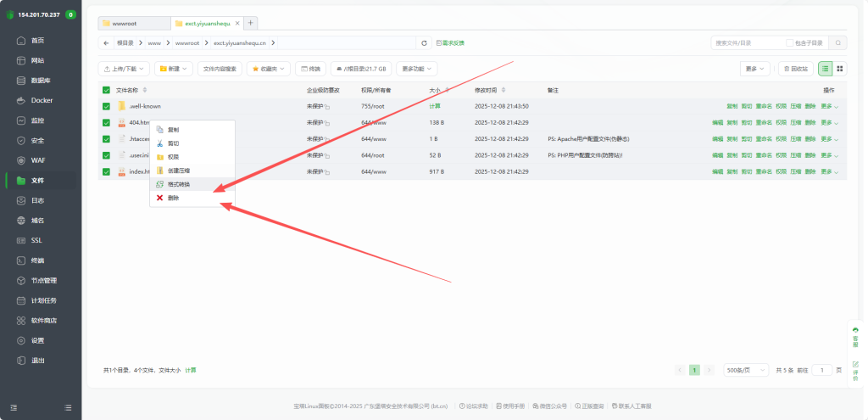This screenshot has width=868, height=420.
Task: Open WAF from the sidebar
Action: tap(36, 160)
